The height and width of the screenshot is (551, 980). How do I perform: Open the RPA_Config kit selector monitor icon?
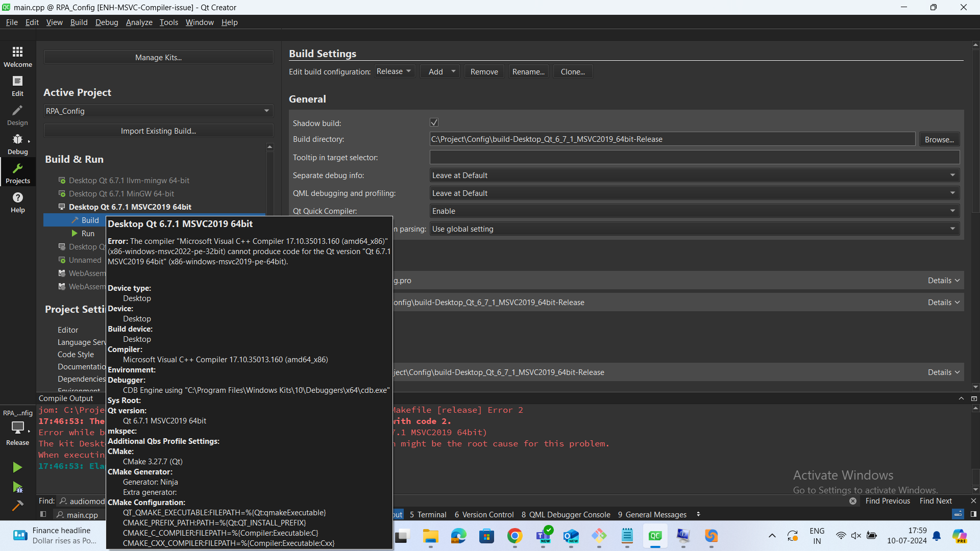point(18,428)
